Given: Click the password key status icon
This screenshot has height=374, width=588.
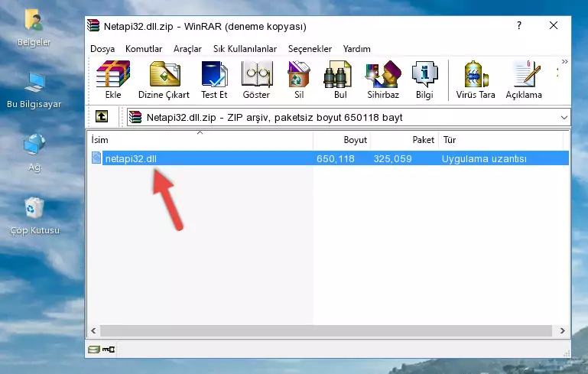Looking at the screenshot, I should click(109, 350).
